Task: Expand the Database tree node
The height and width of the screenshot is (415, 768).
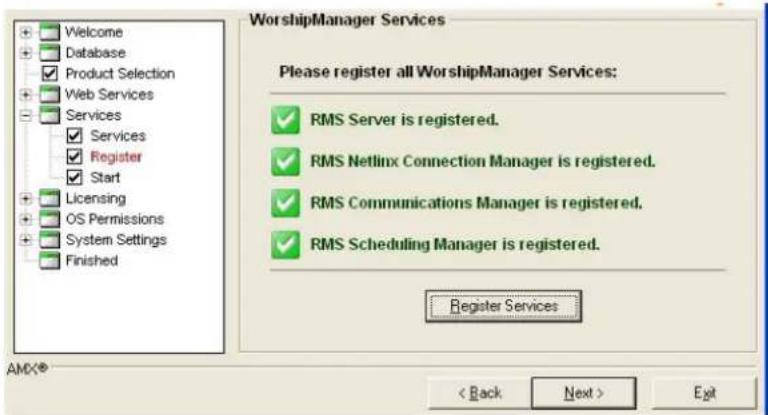Action: point(26,53)
